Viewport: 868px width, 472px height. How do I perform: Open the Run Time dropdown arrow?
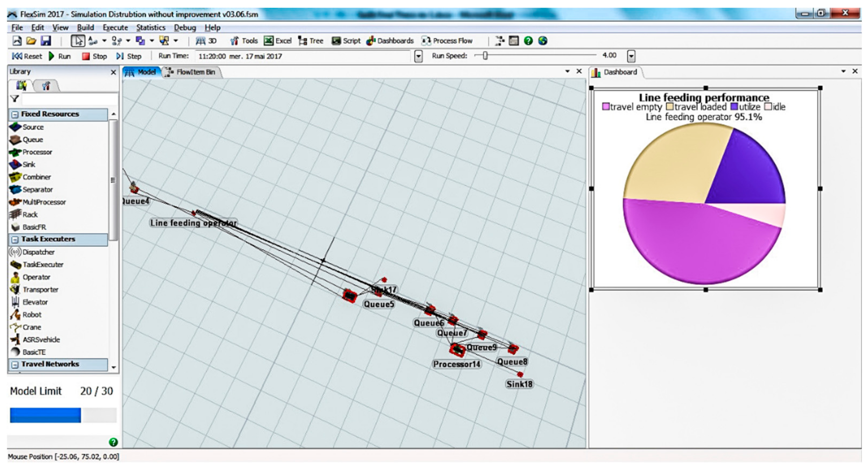[418, 56]
